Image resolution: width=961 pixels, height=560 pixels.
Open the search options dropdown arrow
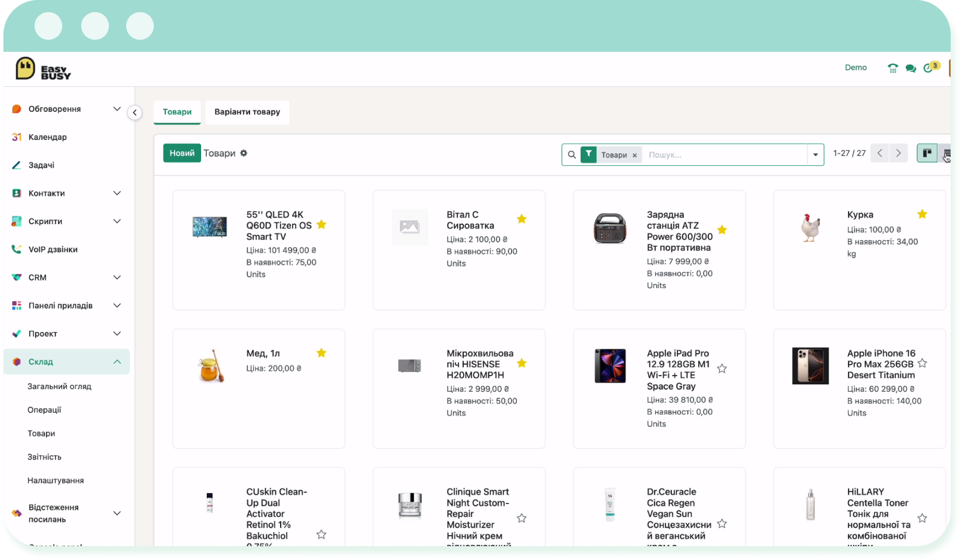pos(815,155)
